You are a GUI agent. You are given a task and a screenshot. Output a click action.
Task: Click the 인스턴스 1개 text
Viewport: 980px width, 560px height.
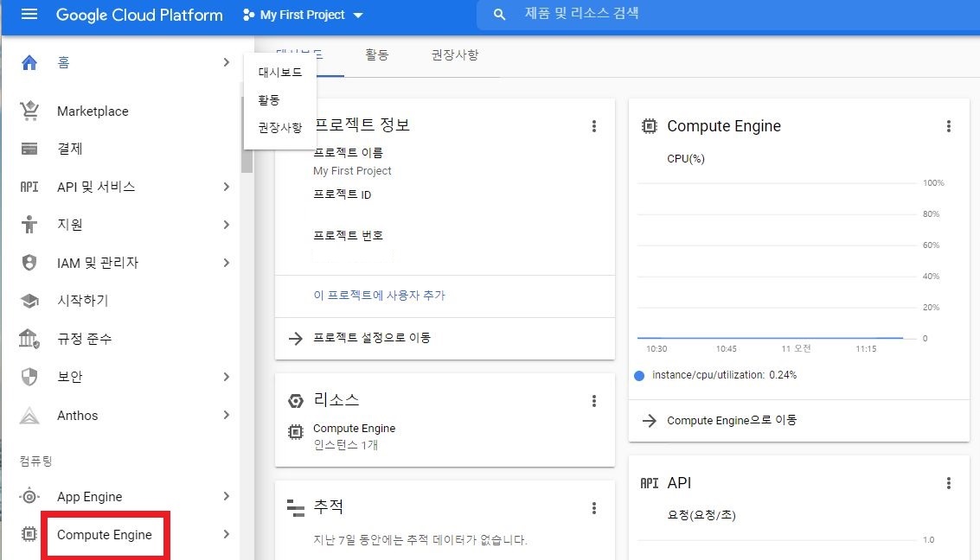[x=346, y=445]
